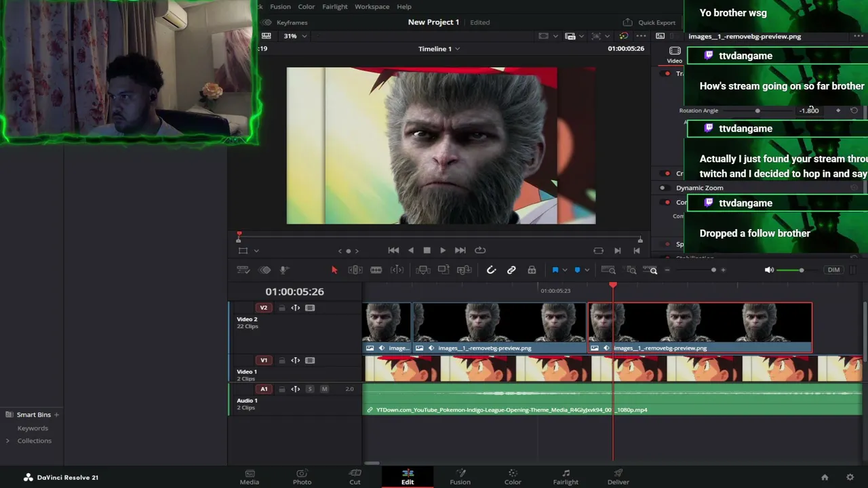Select the arrow Selection mode tool
This screenshot has width=868, height=488.
(x=334, y=270)
